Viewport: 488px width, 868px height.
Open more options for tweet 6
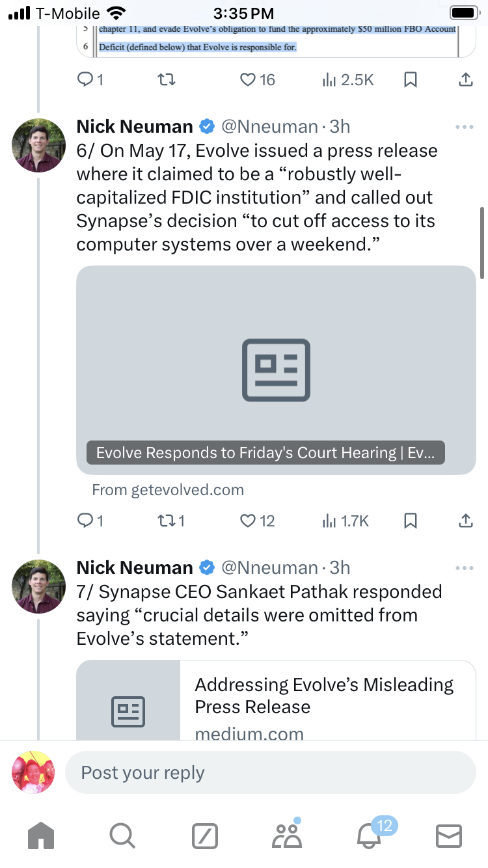(x=465, y=127)
